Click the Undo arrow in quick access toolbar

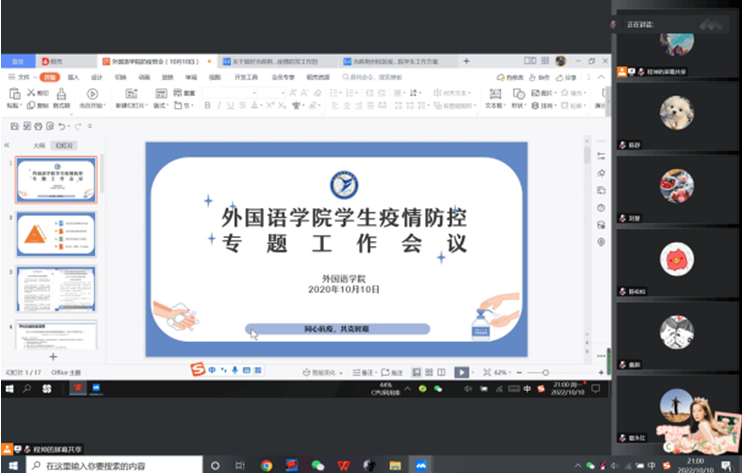(62, 126)
